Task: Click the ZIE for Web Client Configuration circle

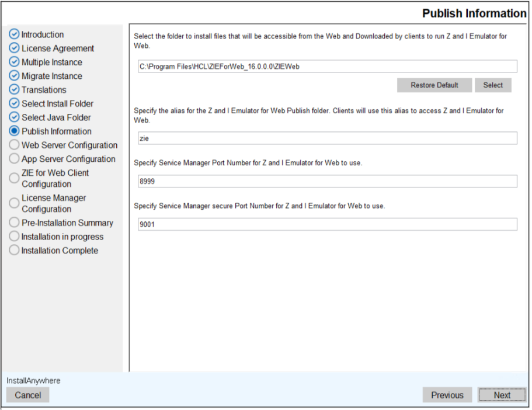Action: tap(14, 178)
